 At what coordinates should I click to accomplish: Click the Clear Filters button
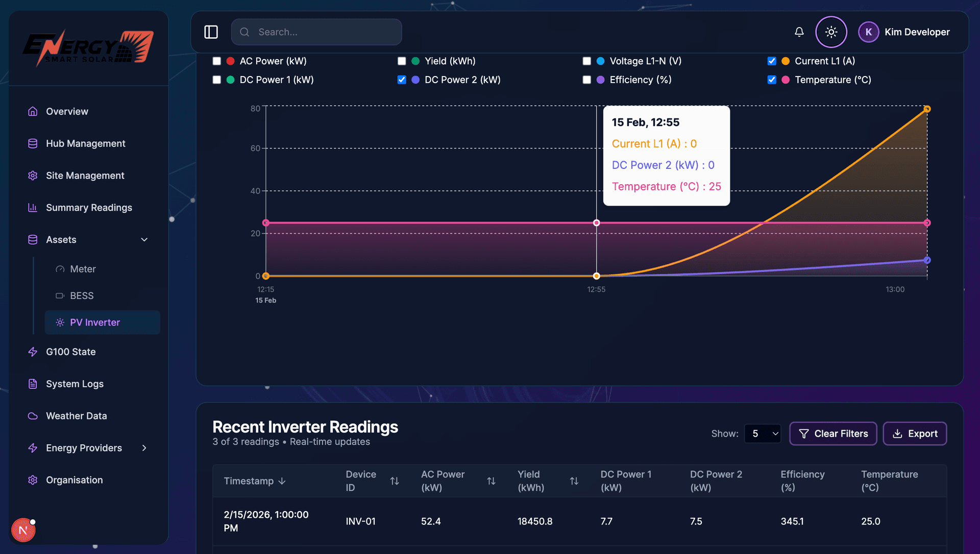click(x=833, y=434)
